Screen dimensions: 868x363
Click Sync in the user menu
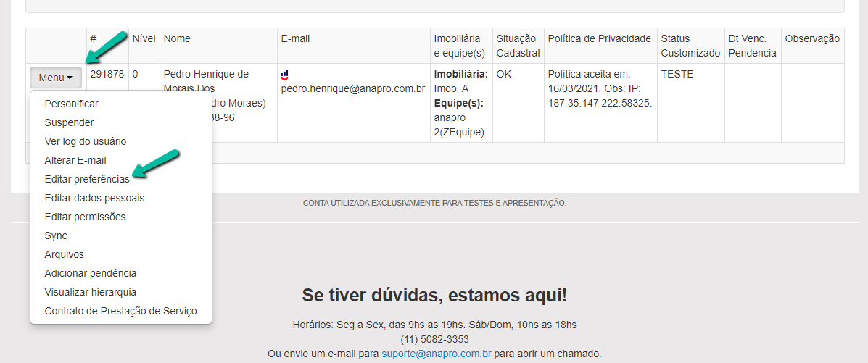tap(56, 235)
